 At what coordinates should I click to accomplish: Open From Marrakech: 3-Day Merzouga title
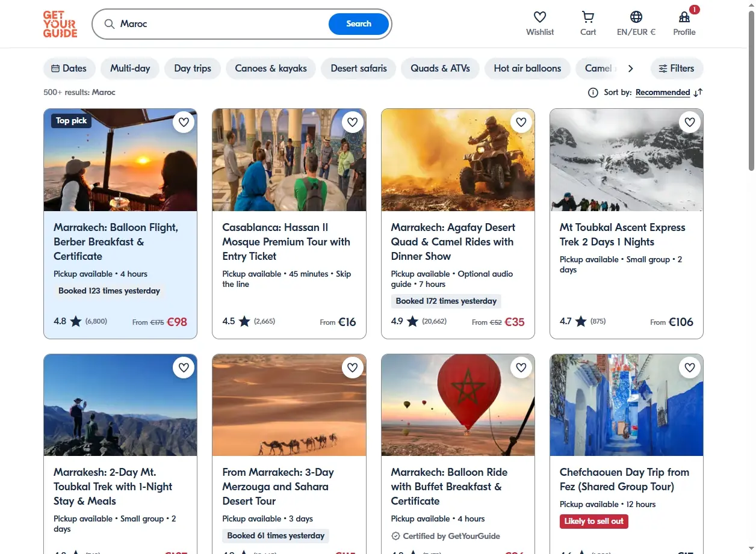(278, 487)
